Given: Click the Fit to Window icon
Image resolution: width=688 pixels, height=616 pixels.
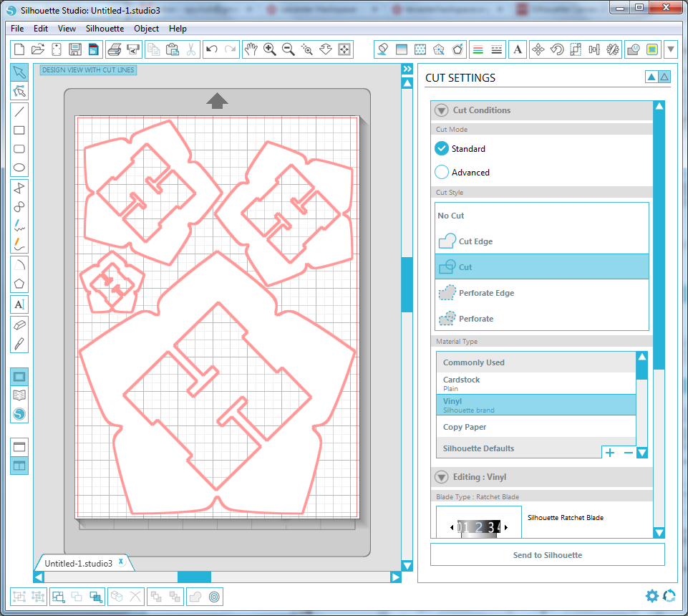Looking at the screenshot, I should click(x=344, y=49).
